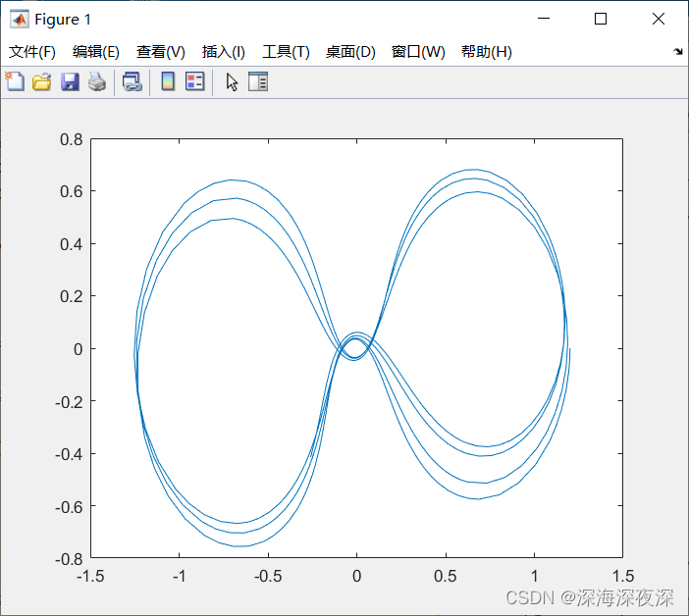Dock the figure using the arrow icon
The image size is (689, 616).
[x=678, y=52]
